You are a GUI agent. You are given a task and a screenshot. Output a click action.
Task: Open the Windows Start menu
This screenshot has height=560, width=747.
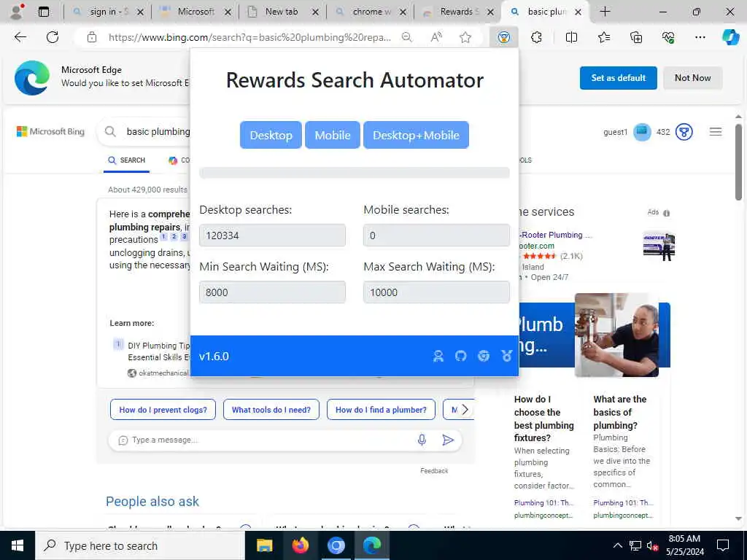tap(18, 545)
